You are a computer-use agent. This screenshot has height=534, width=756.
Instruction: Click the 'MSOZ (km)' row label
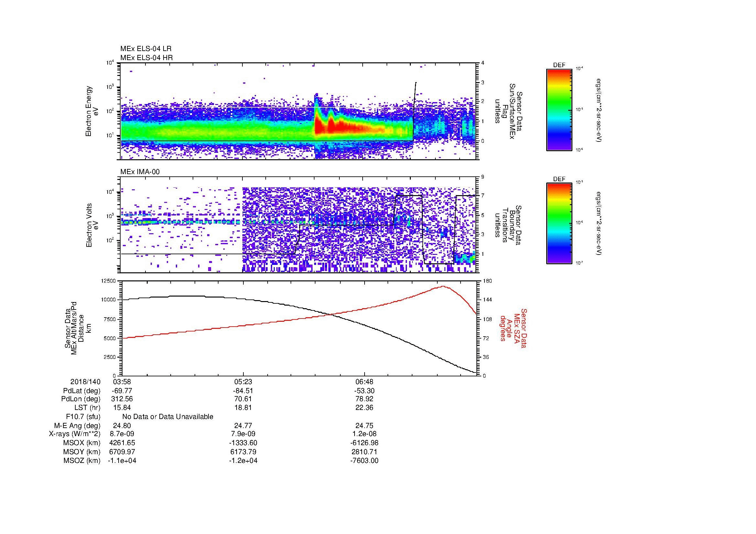82,461
